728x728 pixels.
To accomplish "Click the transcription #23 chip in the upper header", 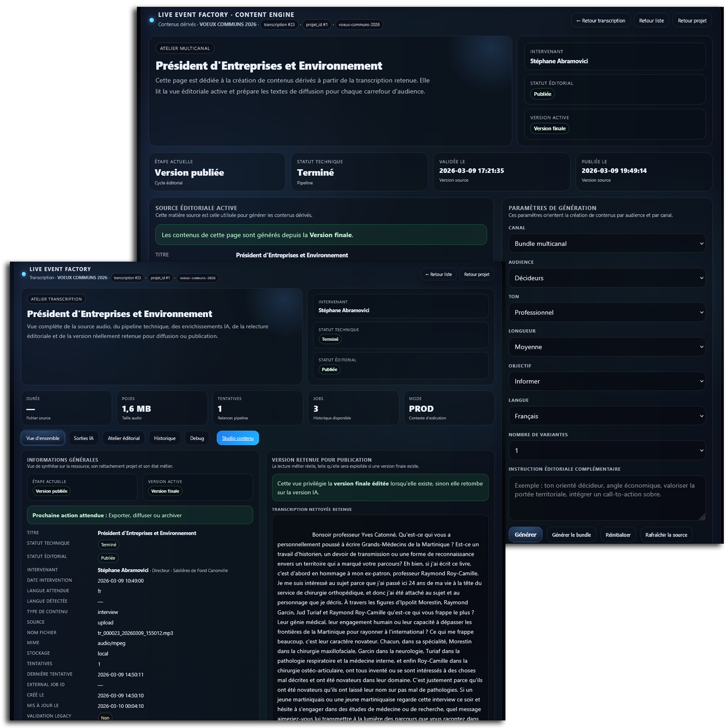I will tap(279, 25).
